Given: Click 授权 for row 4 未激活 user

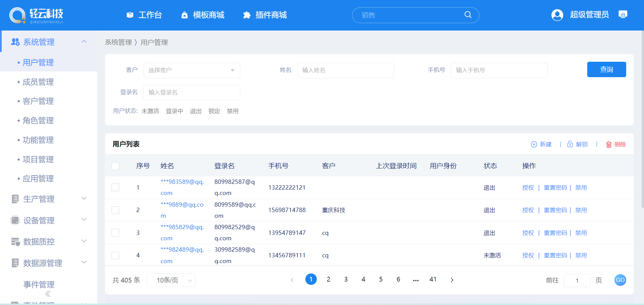Looking at the screenshot, I should tap(528, 255).
